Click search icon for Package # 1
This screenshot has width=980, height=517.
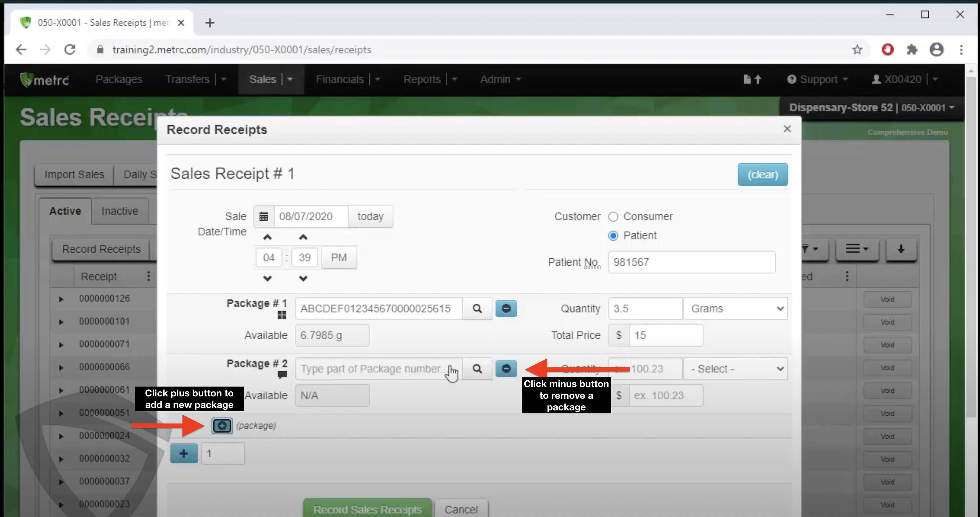click(477, 308)
